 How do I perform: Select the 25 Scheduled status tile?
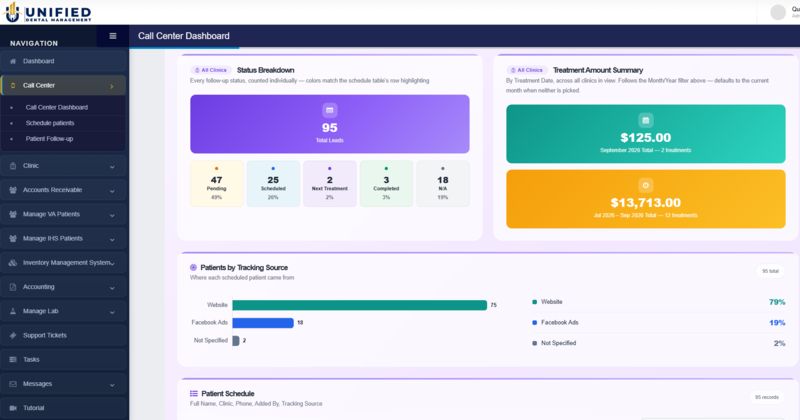273,184
